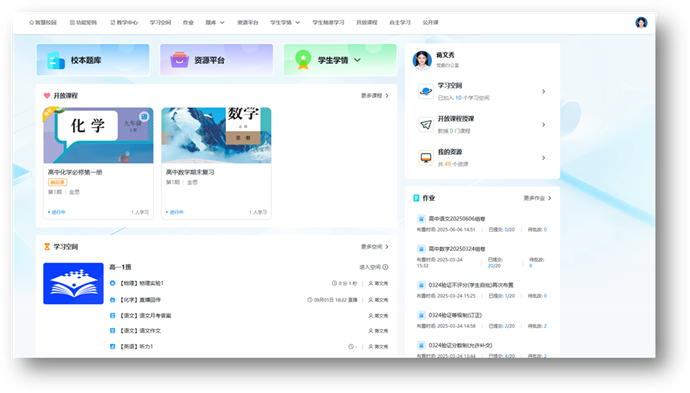Click document icon of 语文月考答案 row

[x=112, y=316]
